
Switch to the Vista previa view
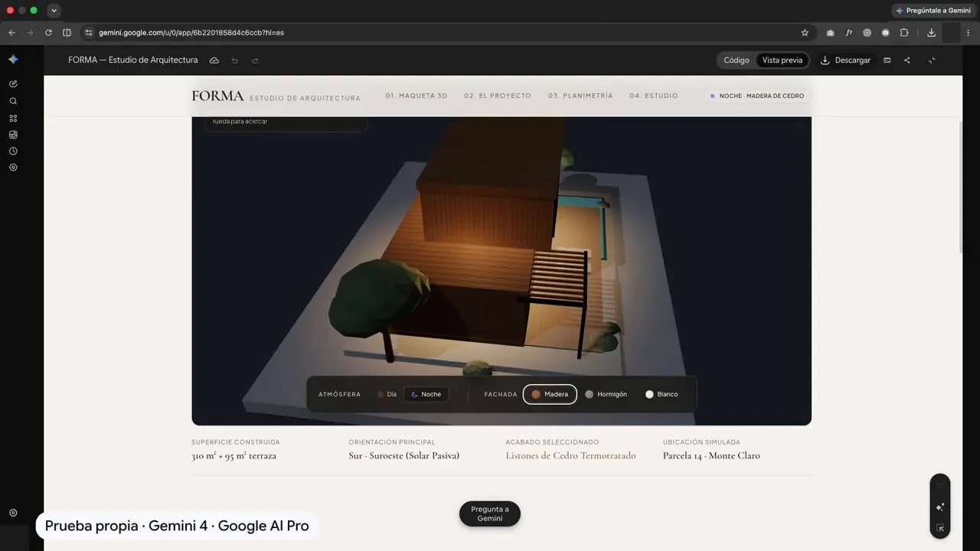pos(782,60)
